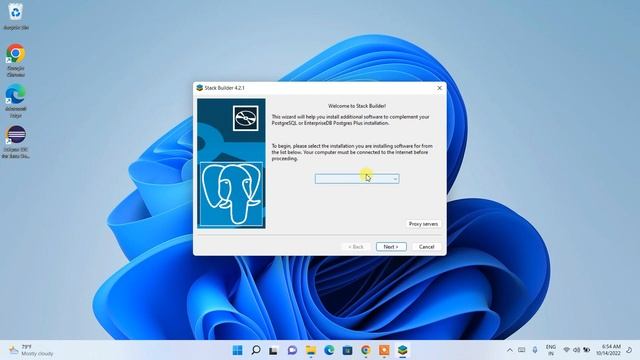Open Task View from taskbar
This screenshot has width=640, height=360.
[273, 350]
